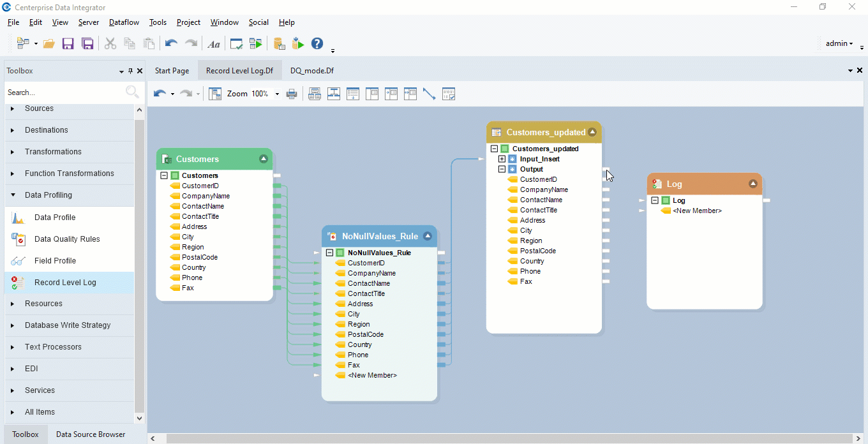The height and width of the screenshot is (444, 868).
Task: Collapse the NoNullValues_Rule object box
Action: pos(428,236)
